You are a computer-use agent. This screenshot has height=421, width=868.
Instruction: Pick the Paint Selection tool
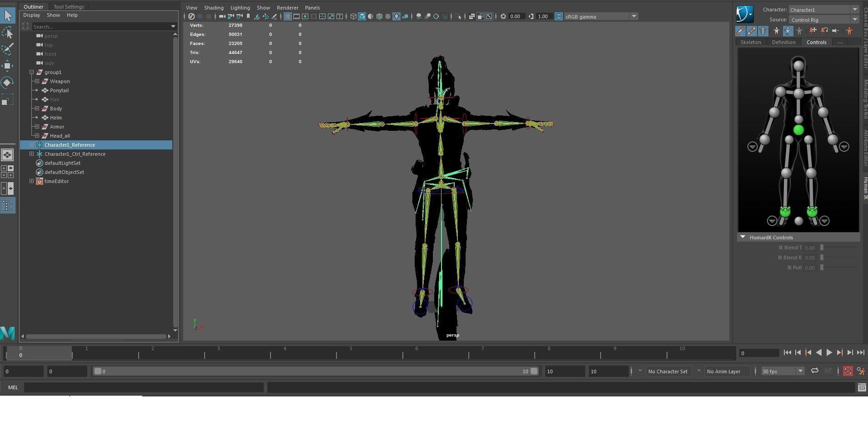point(8,49)
